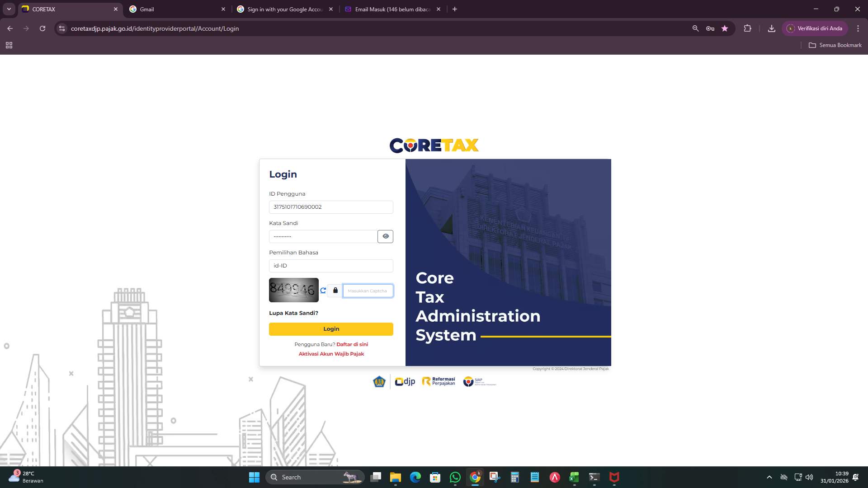Open the Pemilihan Bahasa language selector
The width and height of the screenshot is (868, 488).
coord(331,266)
